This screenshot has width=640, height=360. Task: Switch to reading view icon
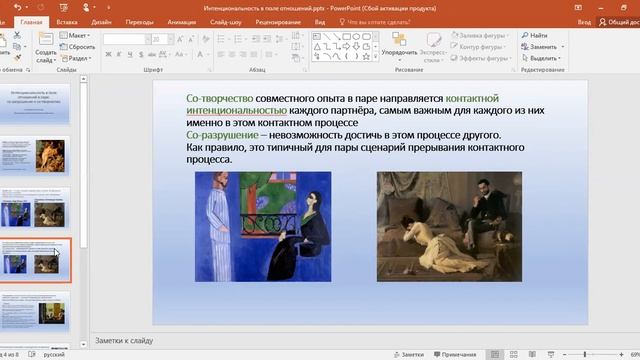click(x=532, y=355)
